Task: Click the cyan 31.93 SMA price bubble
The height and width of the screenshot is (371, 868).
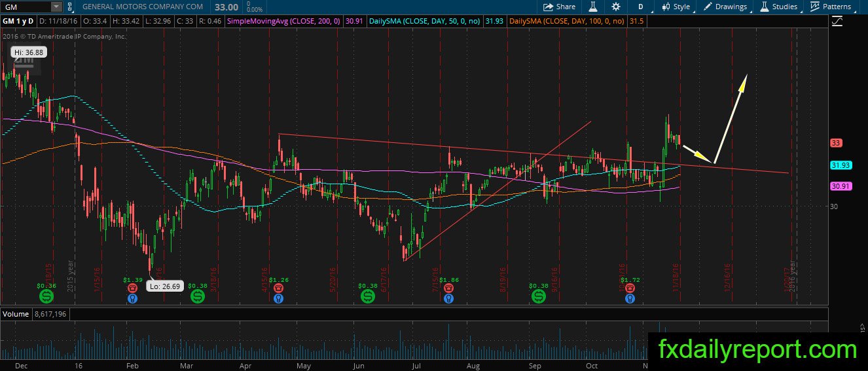Action: tap(841, 166)
